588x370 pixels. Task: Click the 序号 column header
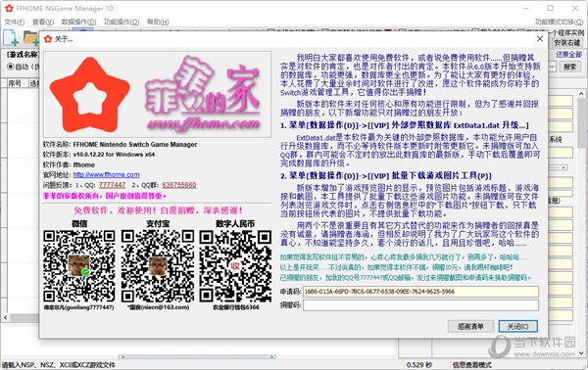[15, 83]
